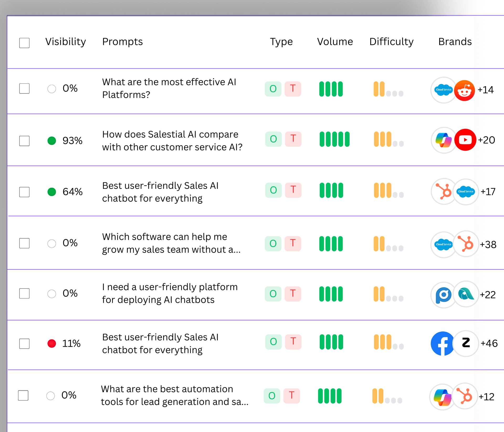This screenshot has width=504, height=432.
Task: Sort by the Volume column header
Action: click(x=335, y=42)
